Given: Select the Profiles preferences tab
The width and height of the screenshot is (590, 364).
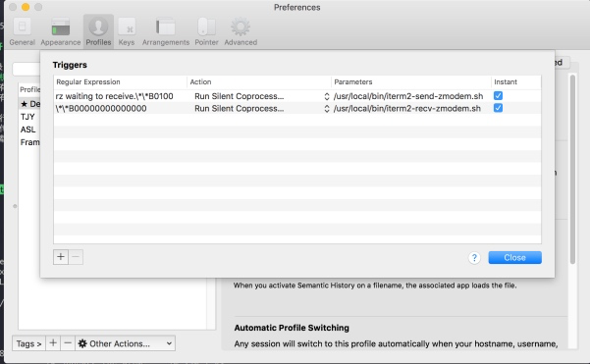Looking at the screenshot, I should tap(98, 31).
